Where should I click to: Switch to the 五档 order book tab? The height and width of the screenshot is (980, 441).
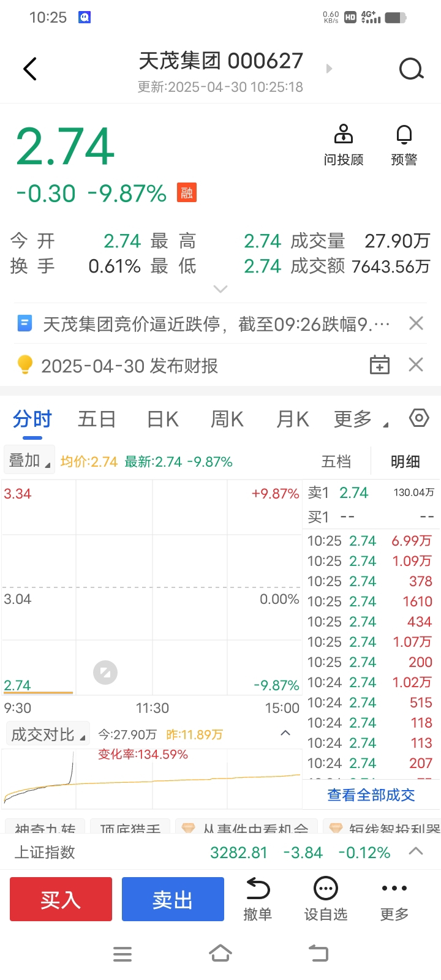[336, 461]
